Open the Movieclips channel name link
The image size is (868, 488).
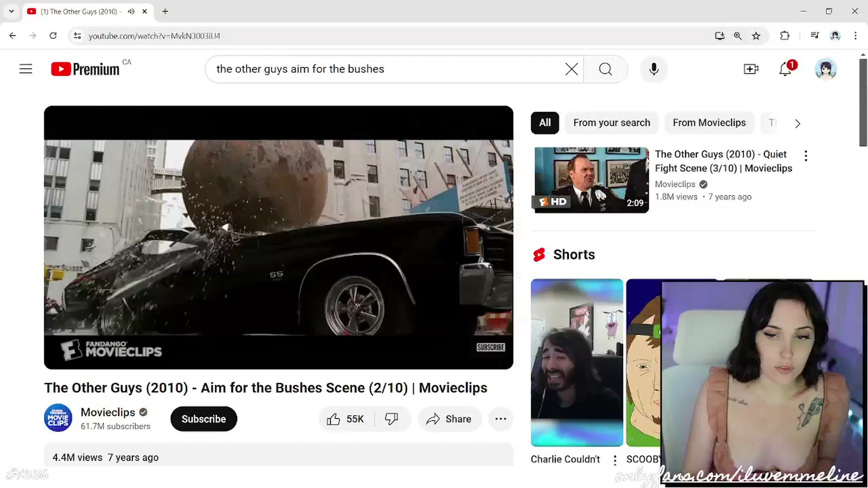click(108, 412)
